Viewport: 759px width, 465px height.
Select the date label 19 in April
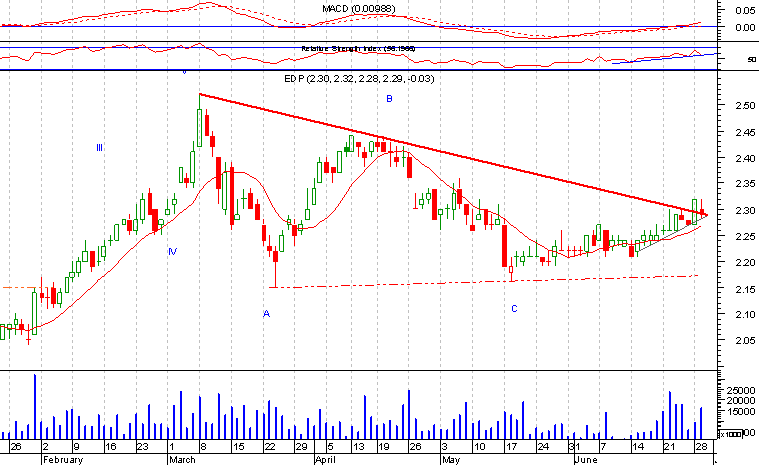[x=384, y=447]
